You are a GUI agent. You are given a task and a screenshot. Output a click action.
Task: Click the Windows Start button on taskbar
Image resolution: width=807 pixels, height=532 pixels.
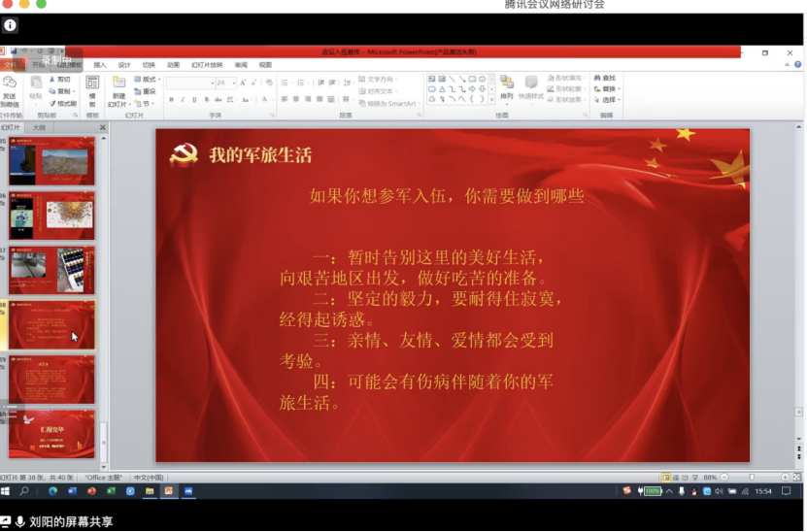tap(6, 491)
